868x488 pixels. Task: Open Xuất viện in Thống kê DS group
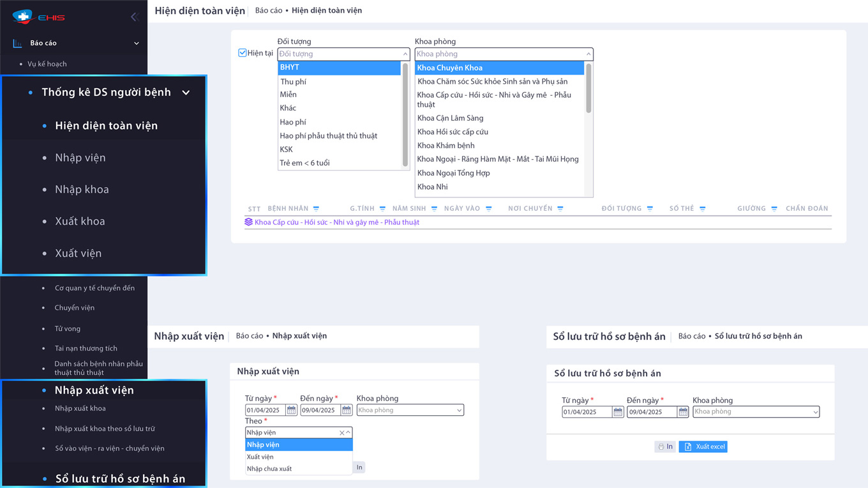click(x=78, y=254)
